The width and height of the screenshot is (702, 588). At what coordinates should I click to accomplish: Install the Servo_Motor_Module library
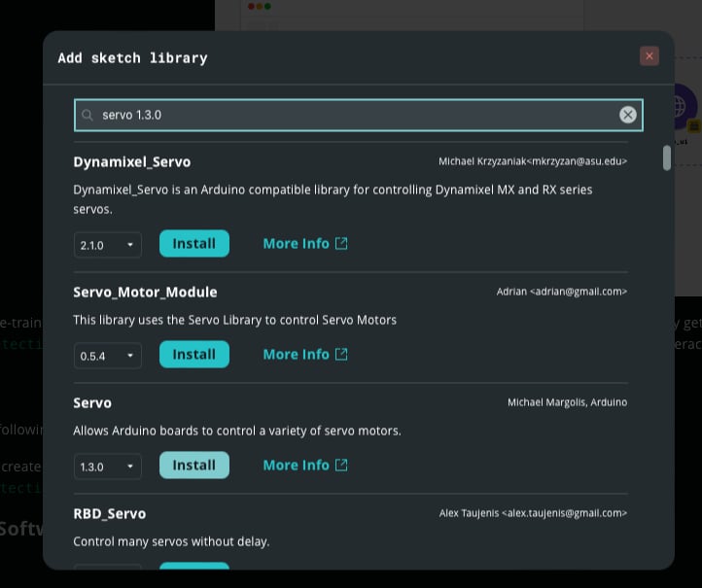pos(193,355)
